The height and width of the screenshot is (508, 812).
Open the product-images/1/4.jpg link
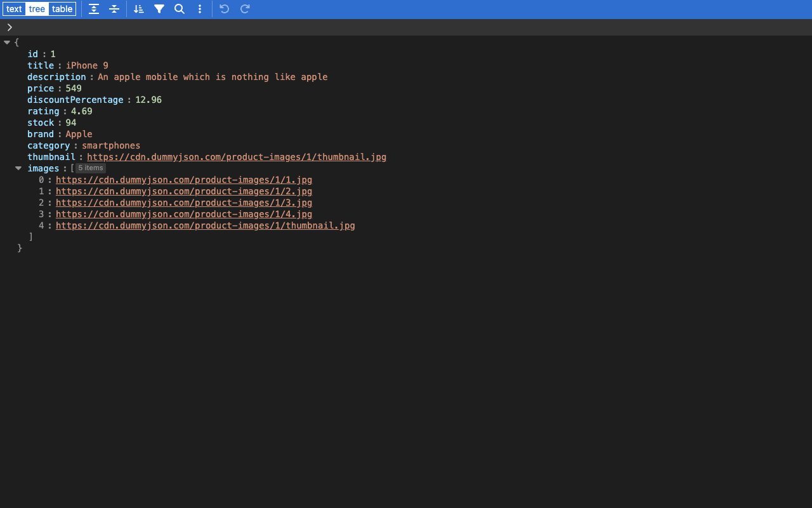184,214
